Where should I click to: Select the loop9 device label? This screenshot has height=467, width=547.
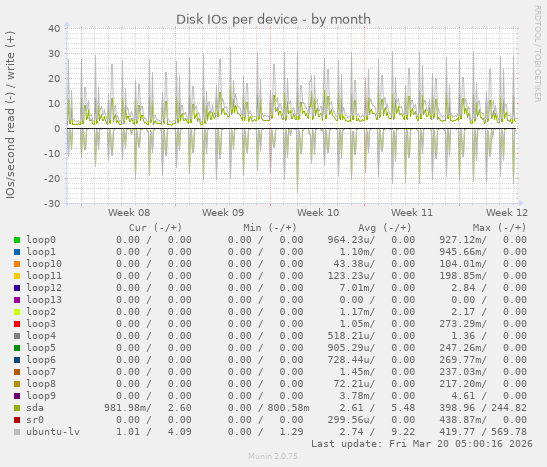click(x=41, y=396)
